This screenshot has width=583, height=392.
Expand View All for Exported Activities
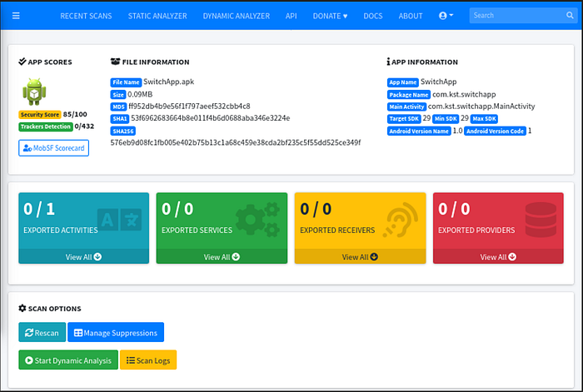pos(83,256)
